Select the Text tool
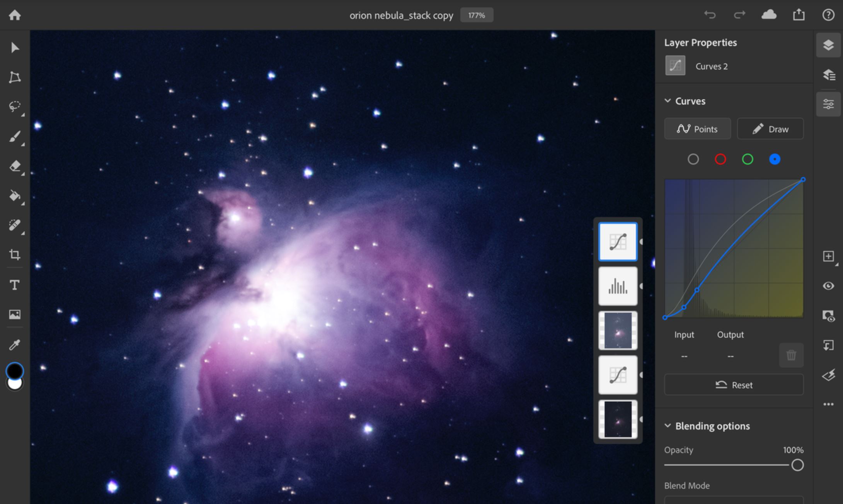This screenshot has width=843, height=504. pos(15,284)
